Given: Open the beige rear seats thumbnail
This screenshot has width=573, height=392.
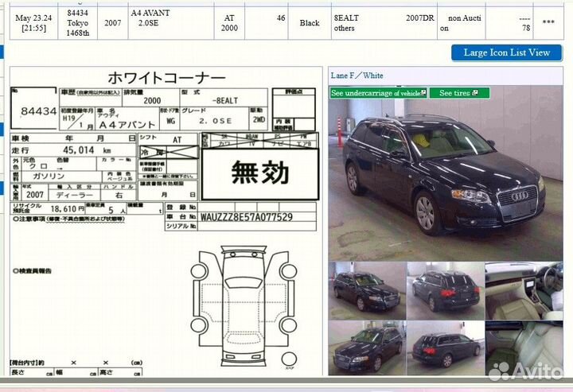Looking at the screenshot, I should pos(524,347).
